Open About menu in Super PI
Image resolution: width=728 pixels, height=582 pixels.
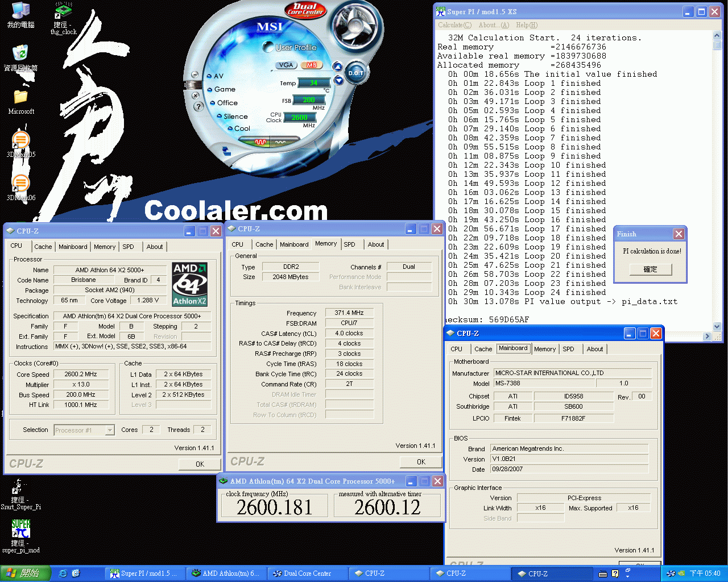tap(494, 25)
